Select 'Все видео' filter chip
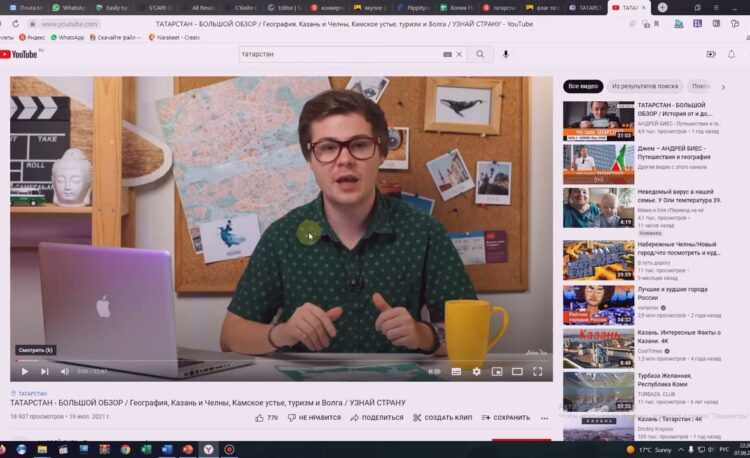 (583, 86)
